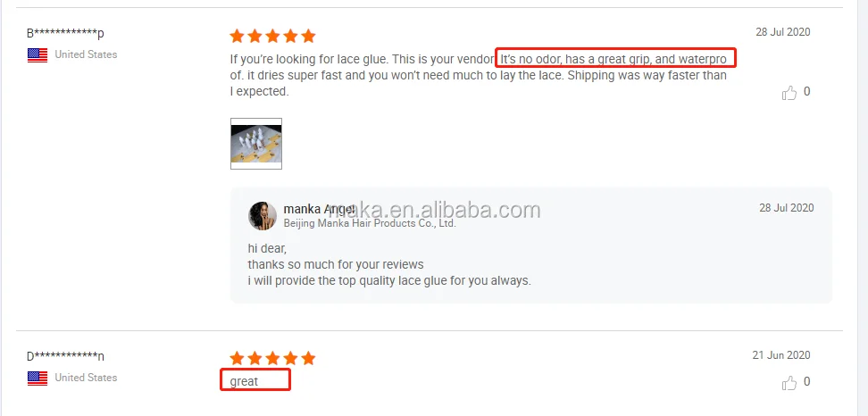Click the five-star rating on the 'great' review
The width and height of the screenshot is (868, 416).
(272, 358)
